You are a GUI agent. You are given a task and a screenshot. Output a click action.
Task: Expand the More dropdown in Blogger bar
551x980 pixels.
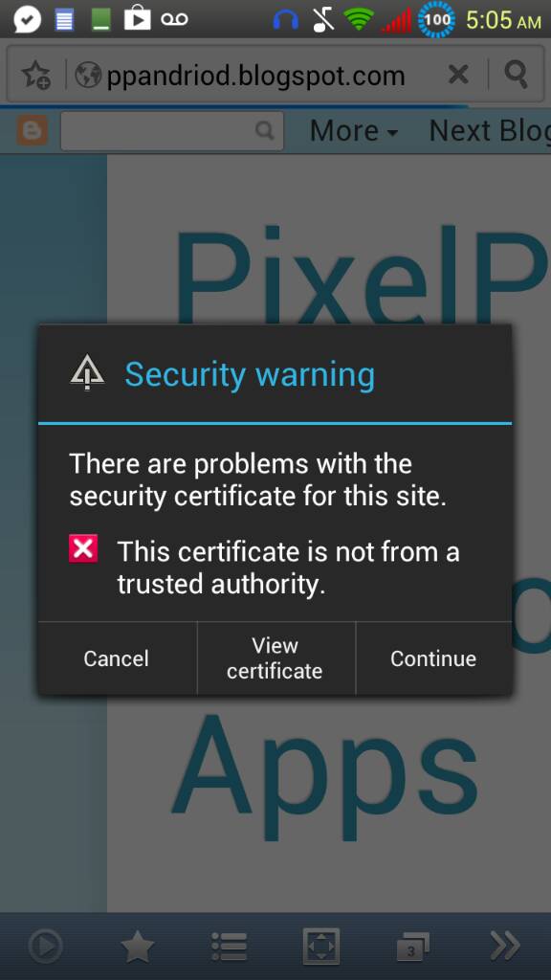[x=354, y=131]
